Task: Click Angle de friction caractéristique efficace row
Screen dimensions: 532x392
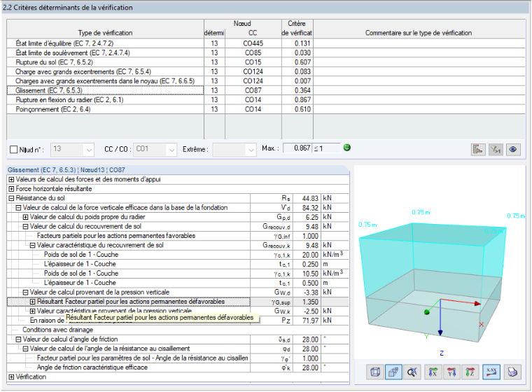Action: click(178, 367)
